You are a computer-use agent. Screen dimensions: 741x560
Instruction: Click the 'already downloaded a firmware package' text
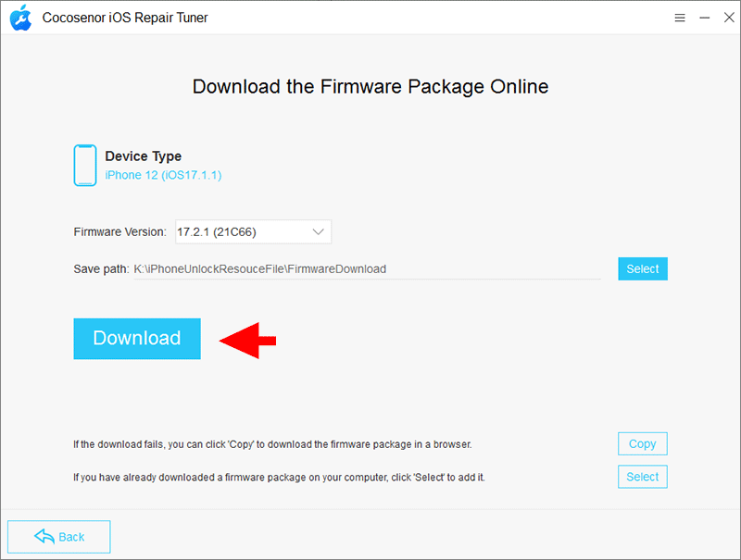click(x=279, y=478)
